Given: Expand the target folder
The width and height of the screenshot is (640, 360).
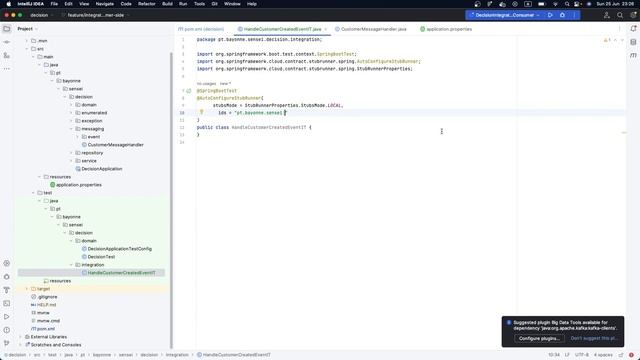Looking at the screenshot, I should pyautogui.click(x=27, y=289).
